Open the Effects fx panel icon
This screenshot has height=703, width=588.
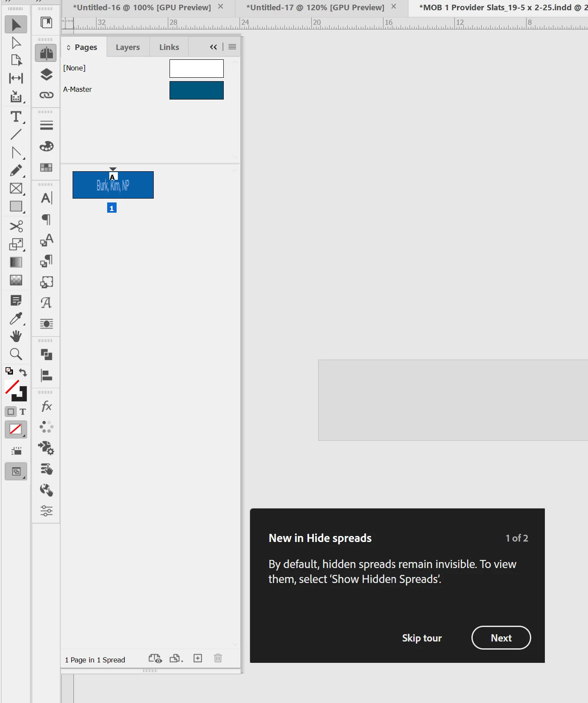point(46,406)
